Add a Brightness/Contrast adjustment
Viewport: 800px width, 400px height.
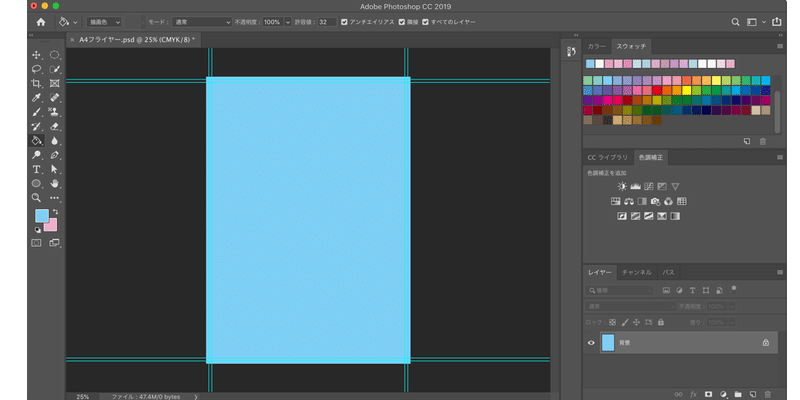click(x=622, y=186)
